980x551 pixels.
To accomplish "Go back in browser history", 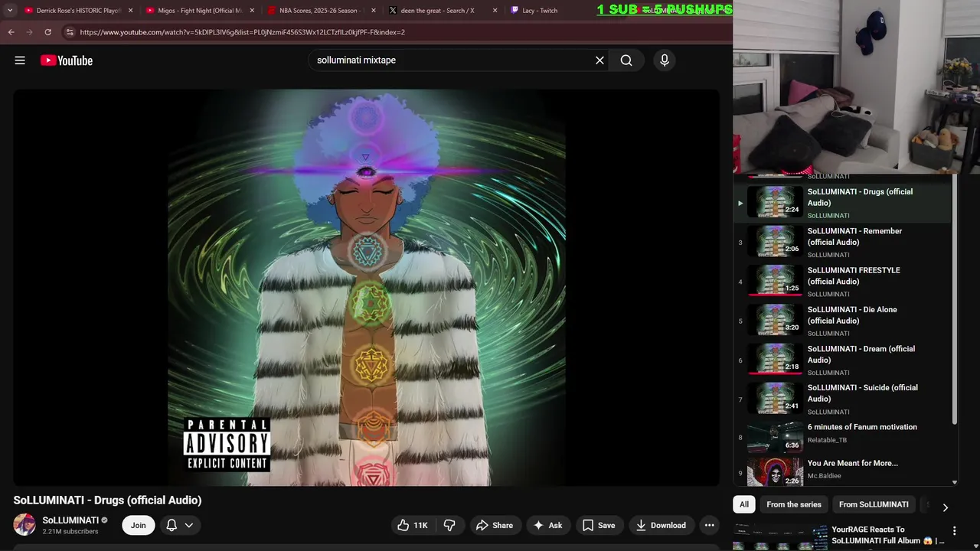I will tap(11, 32).
